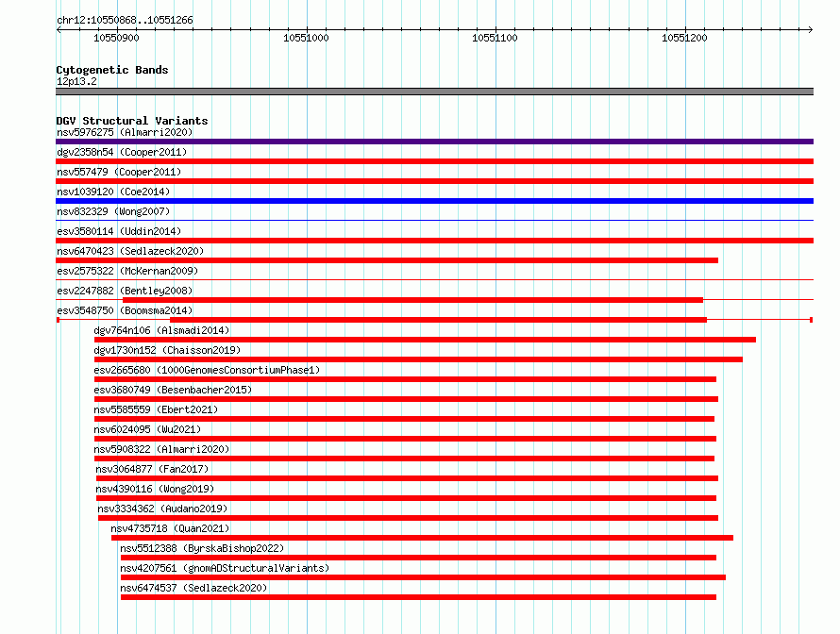Image resolution: width=840 pixels, height=634 pixels.
Task: Click the thin blue nsv832329 variant line
Action: (x=434, y=221)
